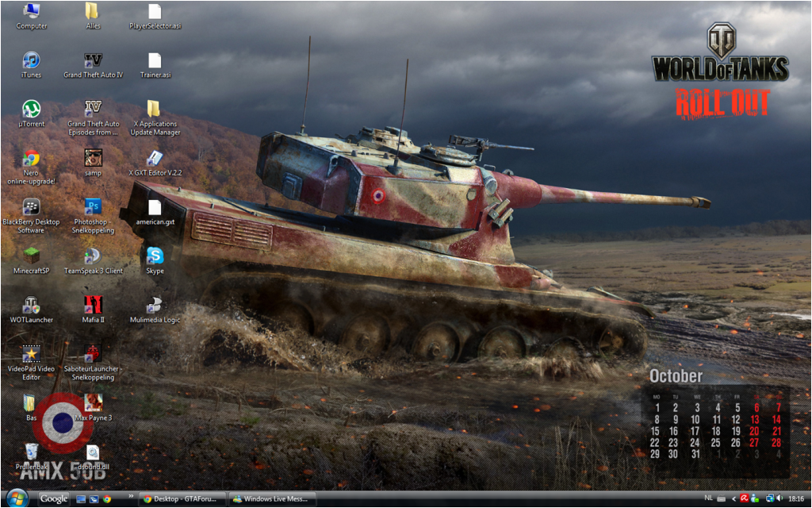Open VideoPad Video Editor
The height and width of the screenshot is (508, 812).
pos(31,363)
